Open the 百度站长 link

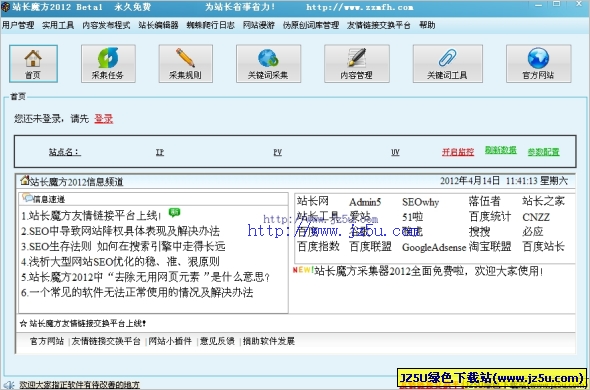click(543, 247)
